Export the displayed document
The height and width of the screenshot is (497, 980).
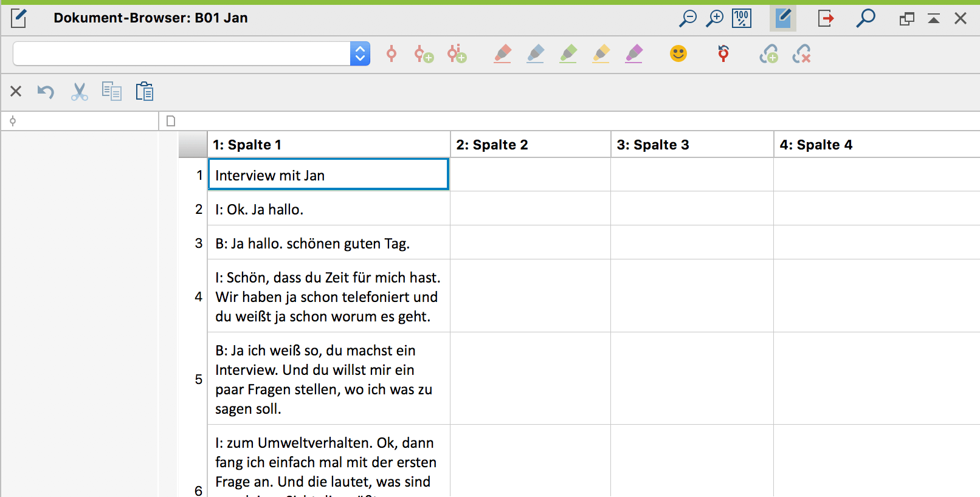[826, 18]
